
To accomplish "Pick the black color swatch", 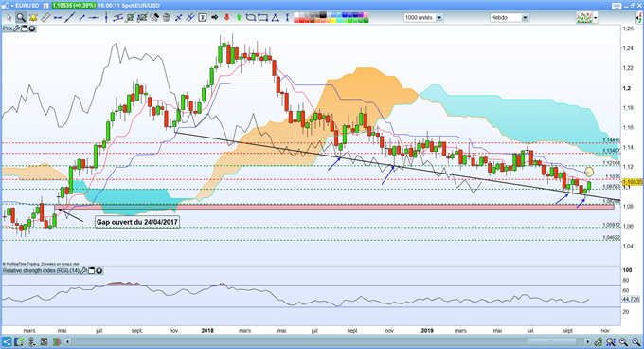I will (324, 15).
